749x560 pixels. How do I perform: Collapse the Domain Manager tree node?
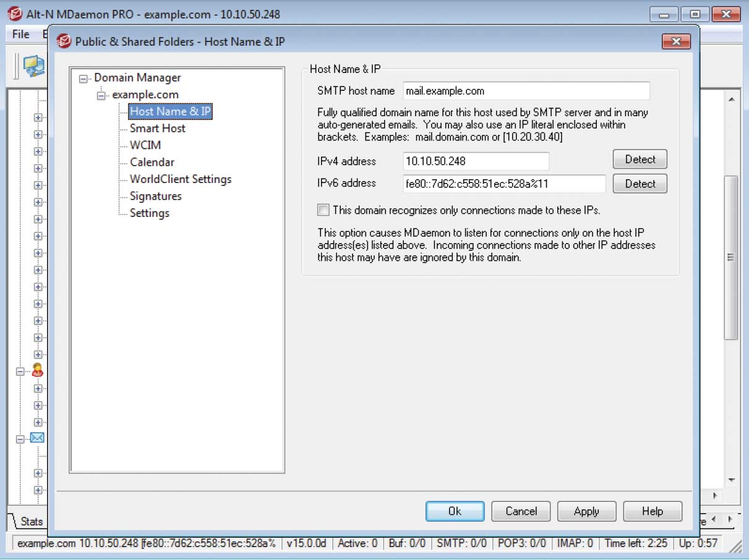click(83, 78)
